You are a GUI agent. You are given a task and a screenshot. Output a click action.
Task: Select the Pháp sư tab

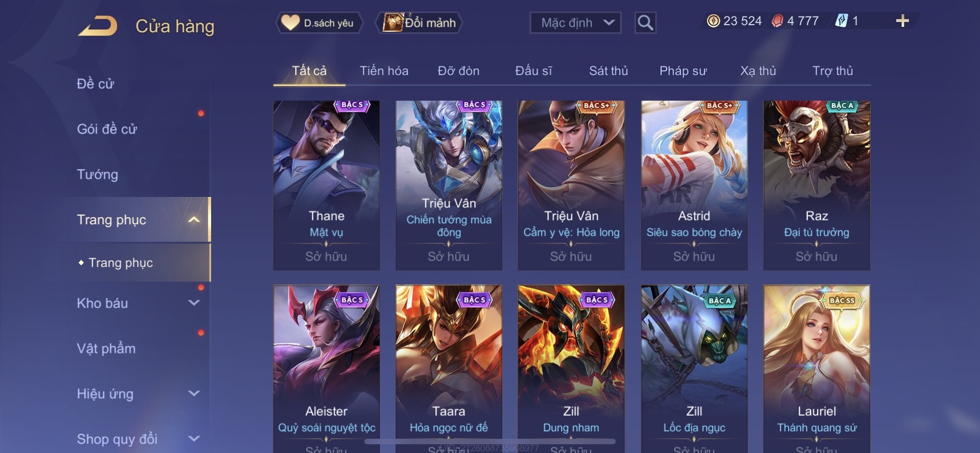click(x=683, y=71)
